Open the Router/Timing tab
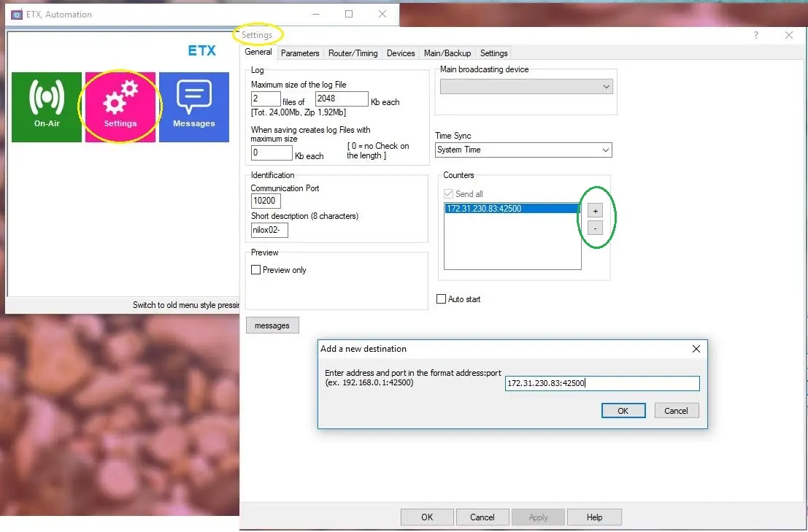This screenshot has width=808, height=532. 353,53
